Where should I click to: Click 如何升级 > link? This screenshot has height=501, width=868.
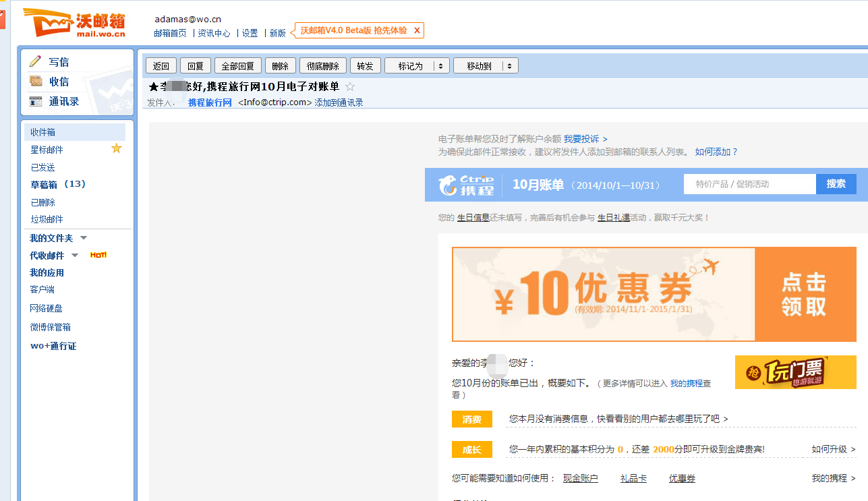pos(834,449)
